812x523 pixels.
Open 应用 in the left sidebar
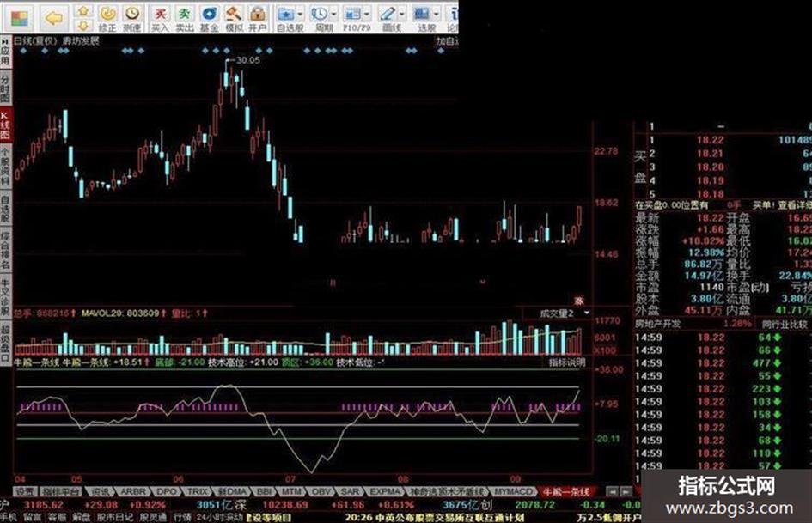(x=5, y=56)
